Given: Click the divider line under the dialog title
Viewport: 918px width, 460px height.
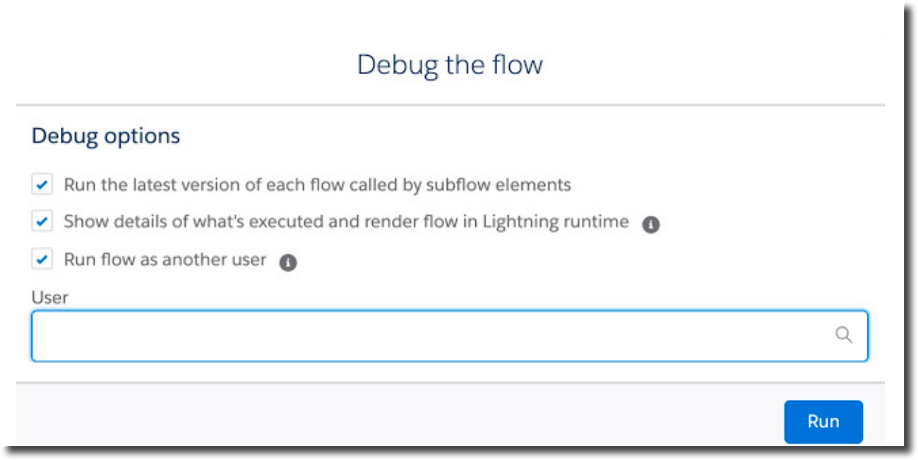Looking at the screenshot, I should 450,105.
